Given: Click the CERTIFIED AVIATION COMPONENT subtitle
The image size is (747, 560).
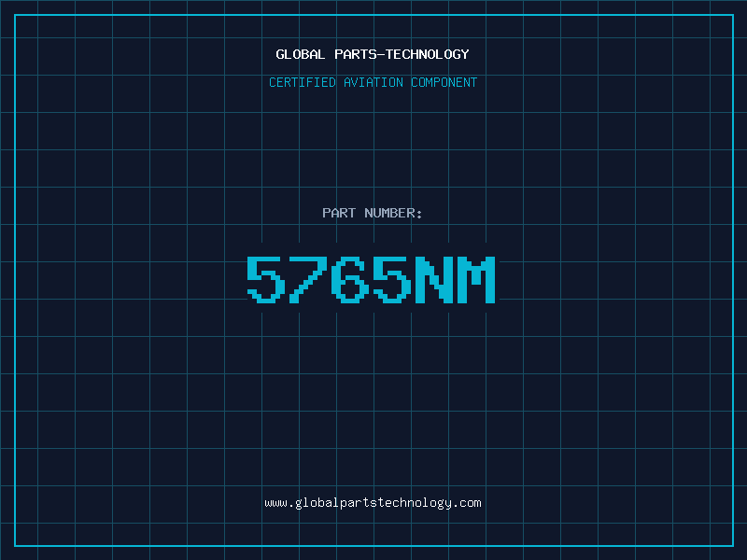Looking at the screenshot, I should click(x=373, y=82).
